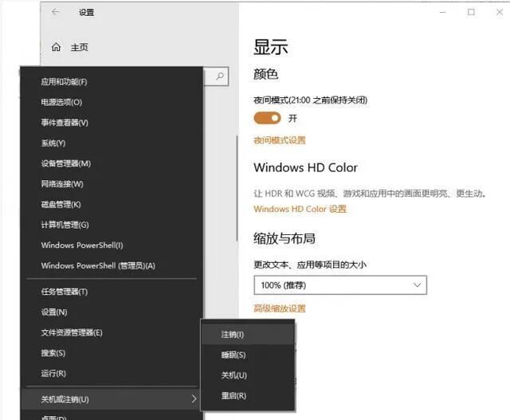Open 设置(N) from the menu

[x=112, y=312]
